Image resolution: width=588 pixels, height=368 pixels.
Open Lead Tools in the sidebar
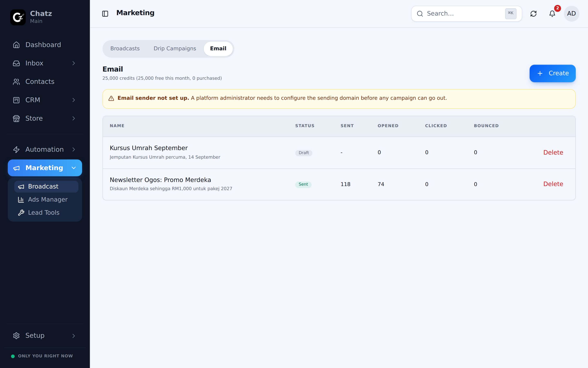(46, 213)
